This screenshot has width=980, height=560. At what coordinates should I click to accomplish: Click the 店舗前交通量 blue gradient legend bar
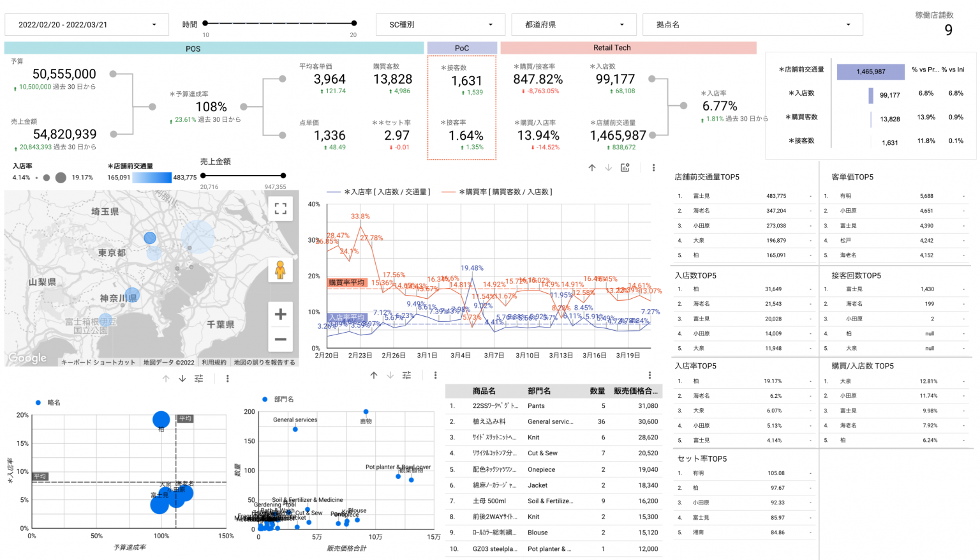(x=152, y=178)
